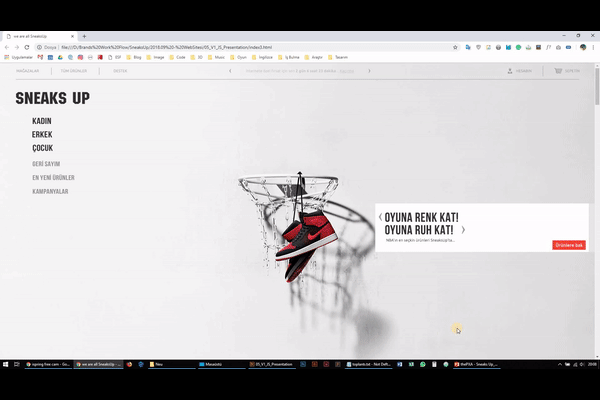600x400 pixels.
Task: Click the red 'Ürünlere bak' button
Action: [569, 245]
